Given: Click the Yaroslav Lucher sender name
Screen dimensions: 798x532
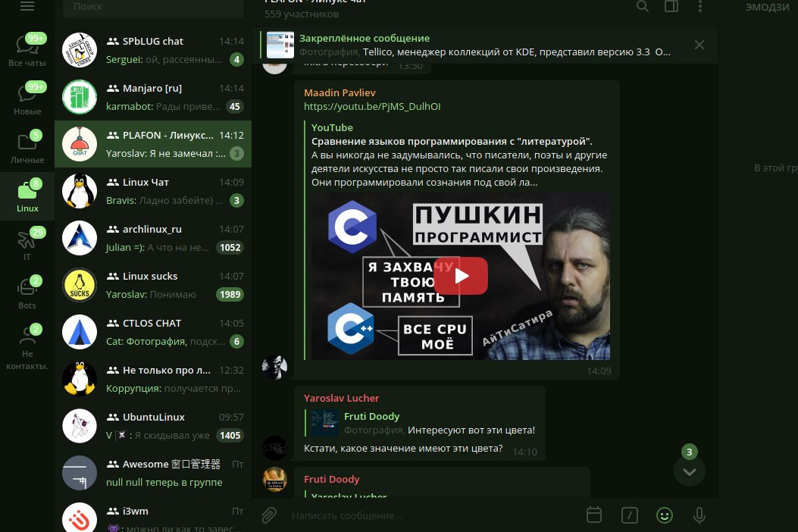Looking at the screenshot, I should click(341, 398).
